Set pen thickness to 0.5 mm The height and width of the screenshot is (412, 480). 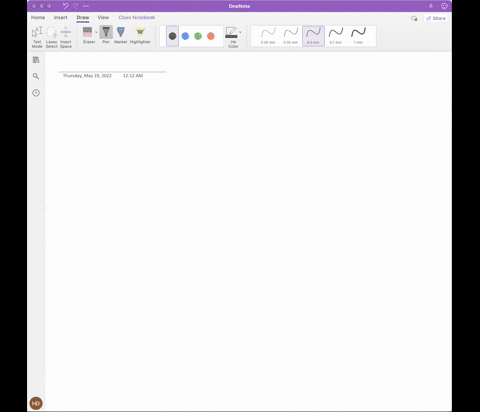pyautogui.click(x=313, y=36)
